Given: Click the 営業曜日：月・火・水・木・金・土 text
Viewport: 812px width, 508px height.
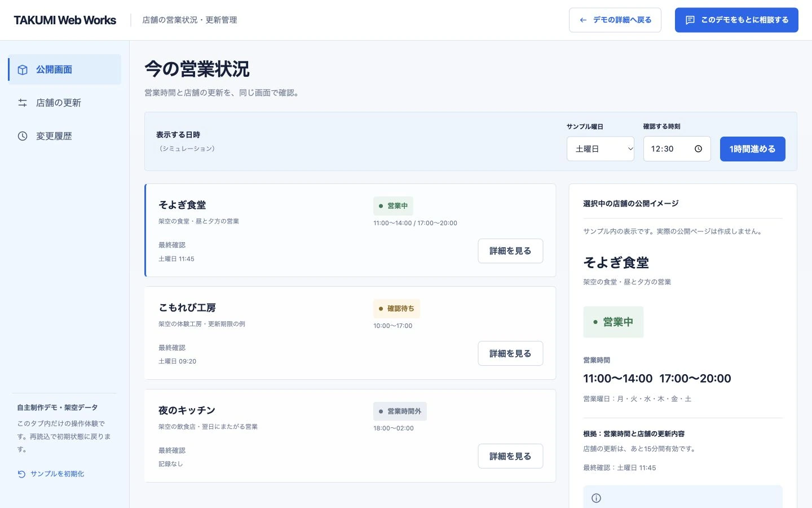Looking at the screenshot, I should coord(637,398).
